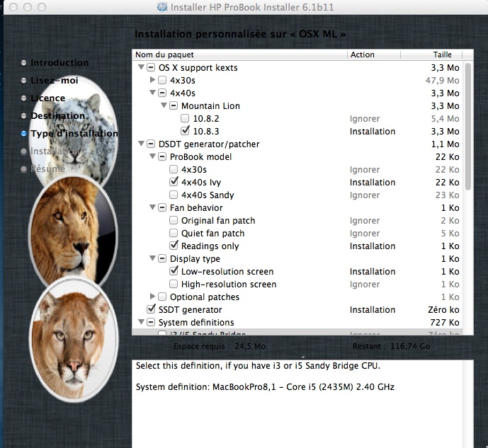Select the Introduction step in sidebar
The image size is (488, 448).
click(59, 63)
